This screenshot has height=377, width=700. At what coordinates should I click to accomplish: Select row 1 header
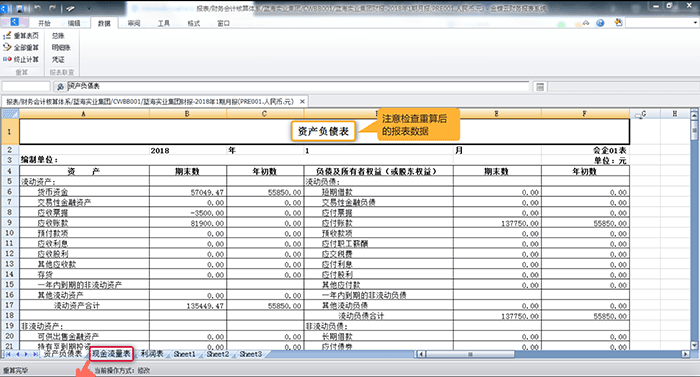click(10, 131)
